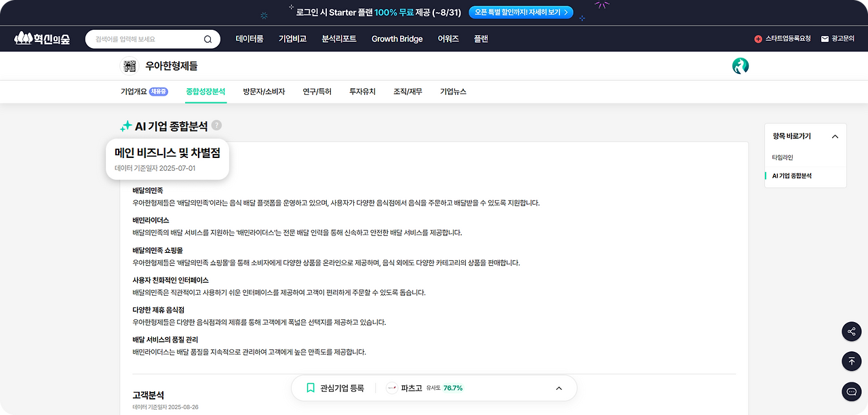The height and width of the screenshot is (415, 868).
Task: Click the search magnifier icon
Action: point(208,39)
